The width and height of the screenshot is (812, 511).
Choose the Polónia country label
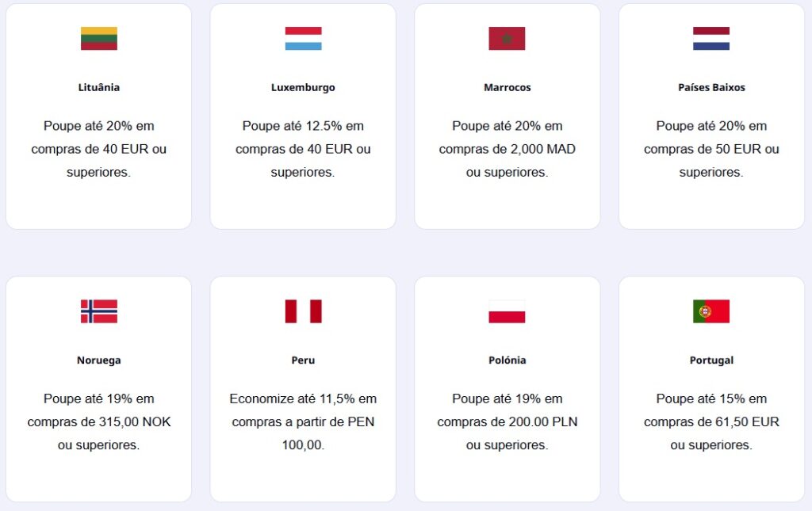click(507, 360)
